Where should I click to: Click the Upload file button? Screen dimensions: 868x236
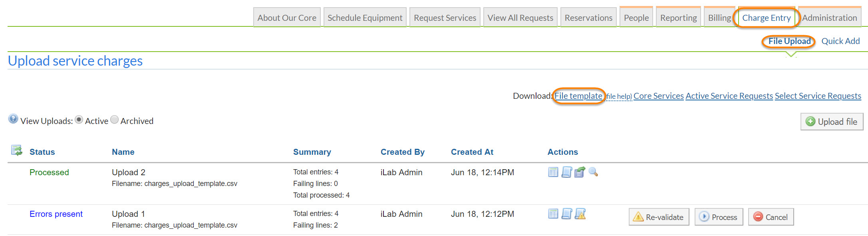coord(832,122)
